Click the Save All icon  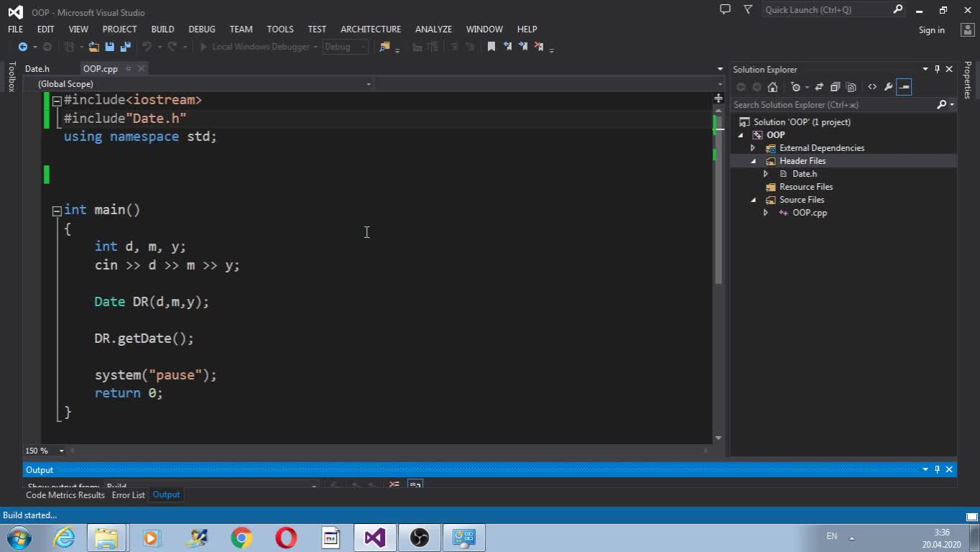126,47
